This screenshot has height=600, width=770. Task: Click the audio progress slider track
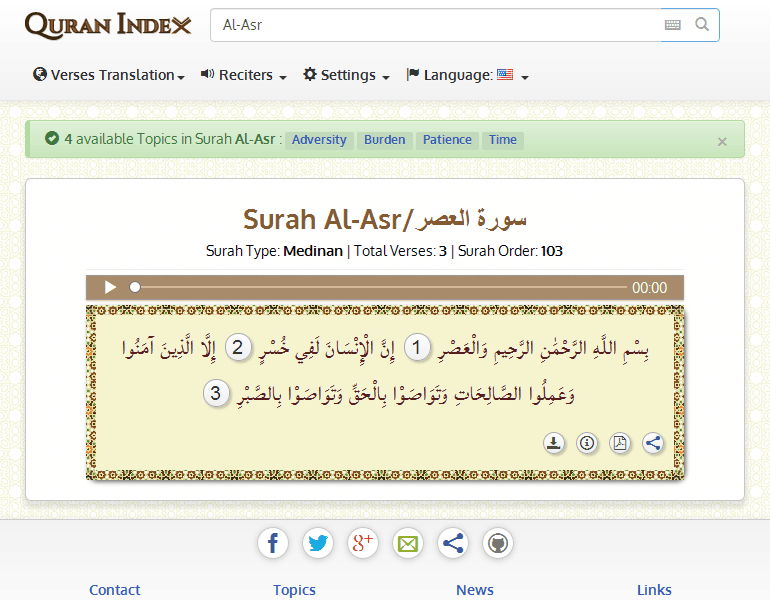(x=380, y=288)
